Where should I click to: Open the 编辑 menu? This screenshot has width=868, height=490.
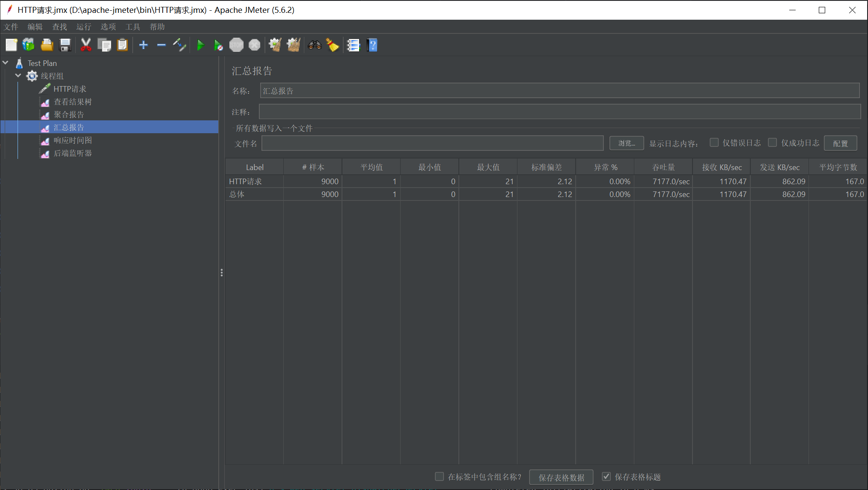(35, 27)
